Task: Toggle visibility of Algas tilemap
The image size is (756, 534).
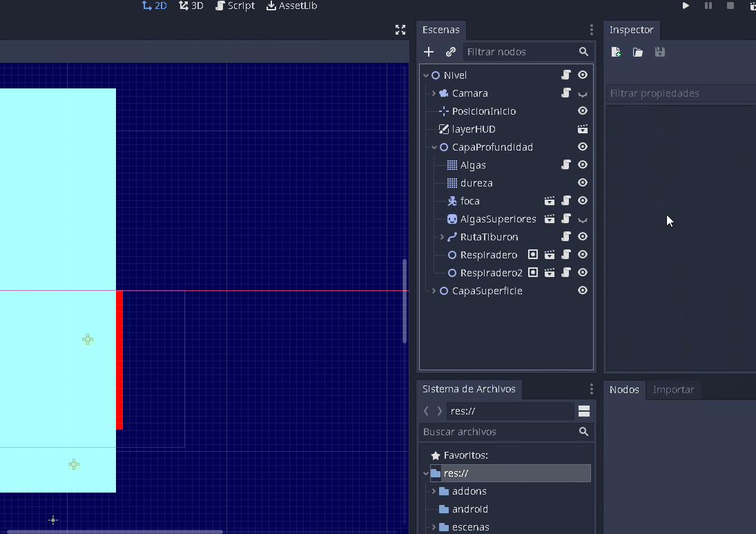Action: tap(583, 164)
